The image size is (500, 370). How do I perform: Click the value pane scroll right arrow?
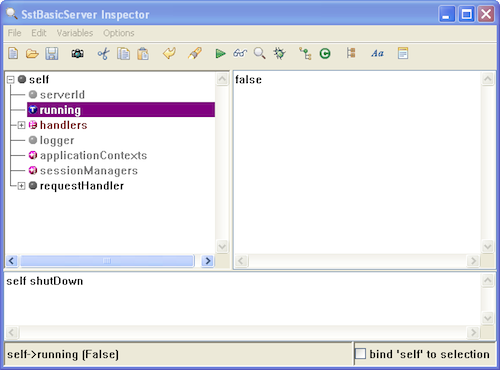pyautogui.click(x=473, y=261)
